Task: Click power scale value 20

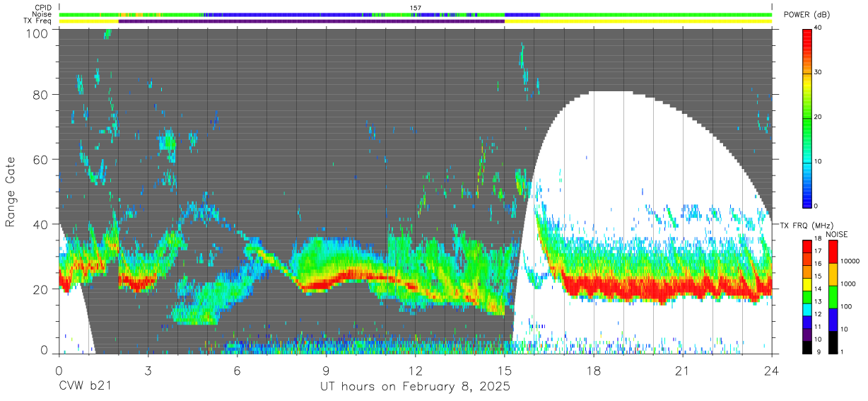Action: [x=819, y=117]
